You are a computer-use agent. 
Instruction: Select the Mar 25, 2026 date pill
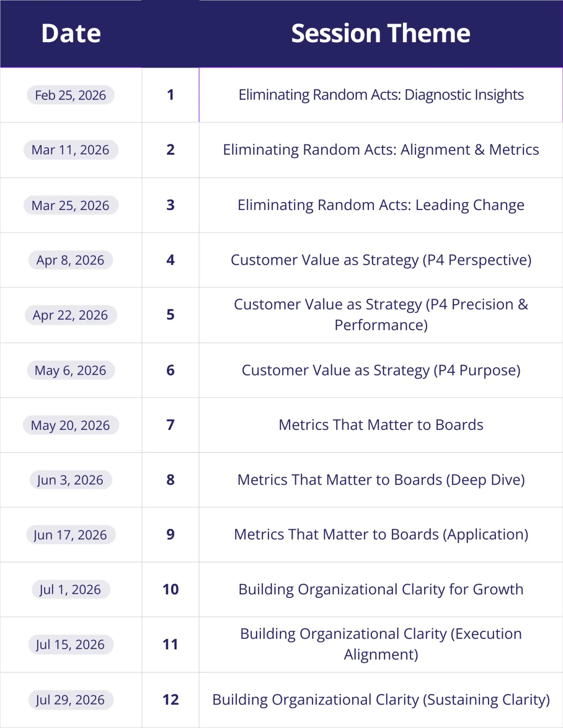pyautogui.click(x=70, y=205)
